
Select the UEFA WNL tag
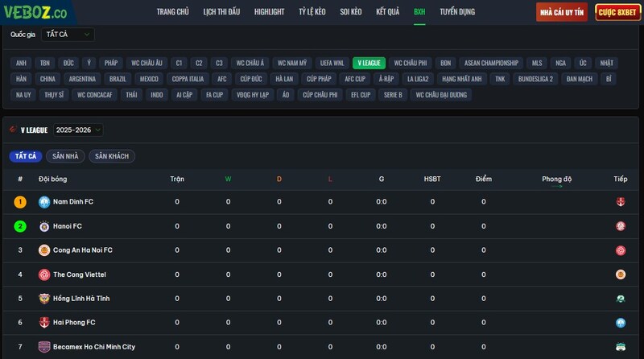pyautogui.click(x=332, y=63)
